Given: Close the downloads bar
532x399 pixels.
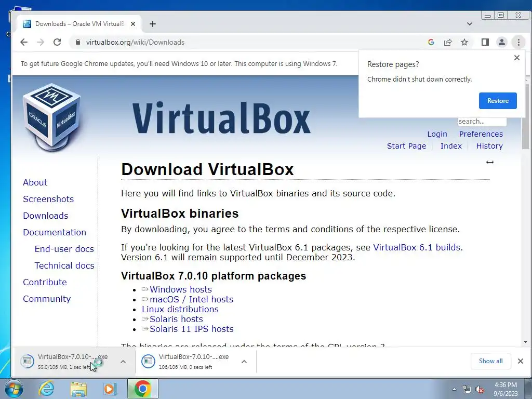Looking at the screenshot, I should pos(521,361).
